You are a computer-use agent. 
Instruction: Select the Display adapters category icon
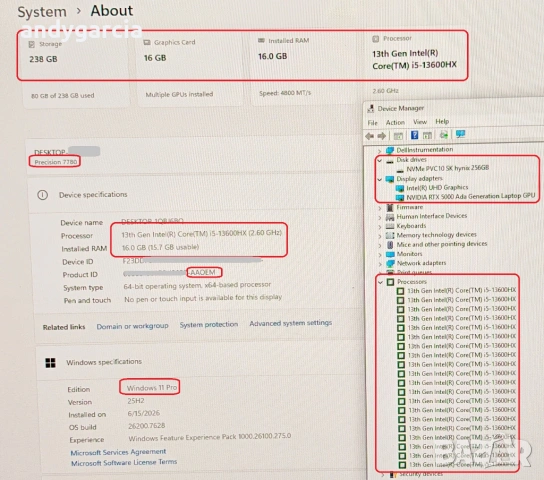390,179
